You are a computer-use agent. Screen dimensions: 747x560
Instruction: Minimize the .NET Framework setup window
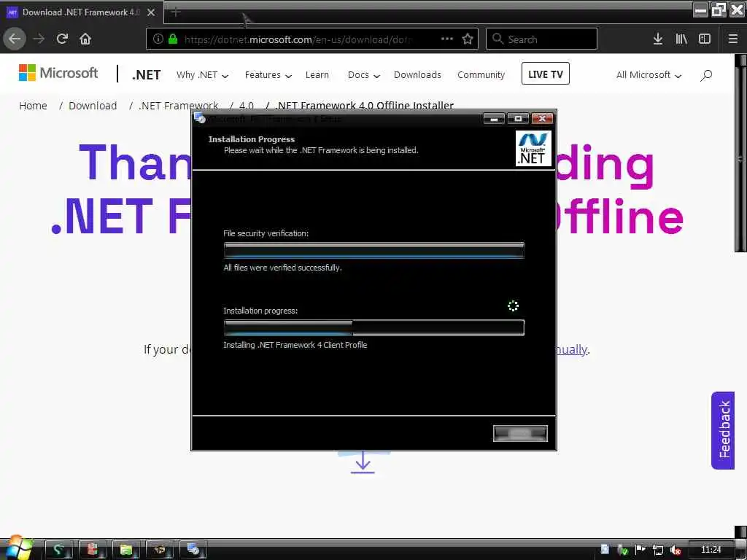[x=494, y=119]
